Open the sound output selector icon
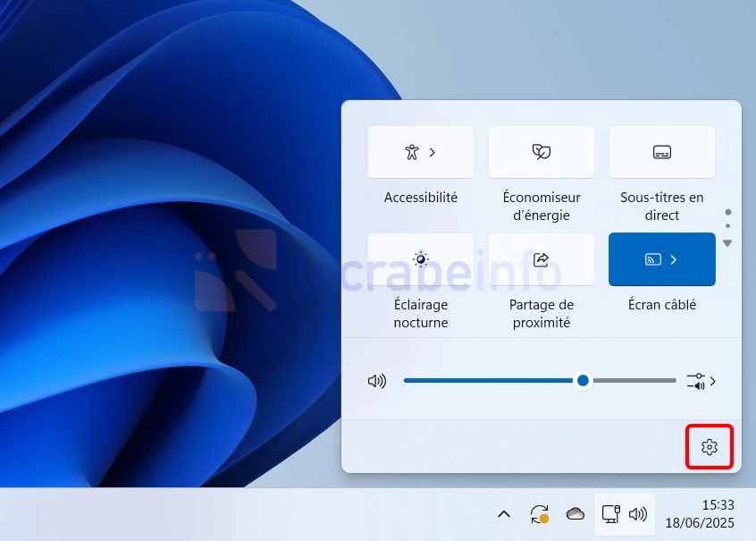 [701, 381]
